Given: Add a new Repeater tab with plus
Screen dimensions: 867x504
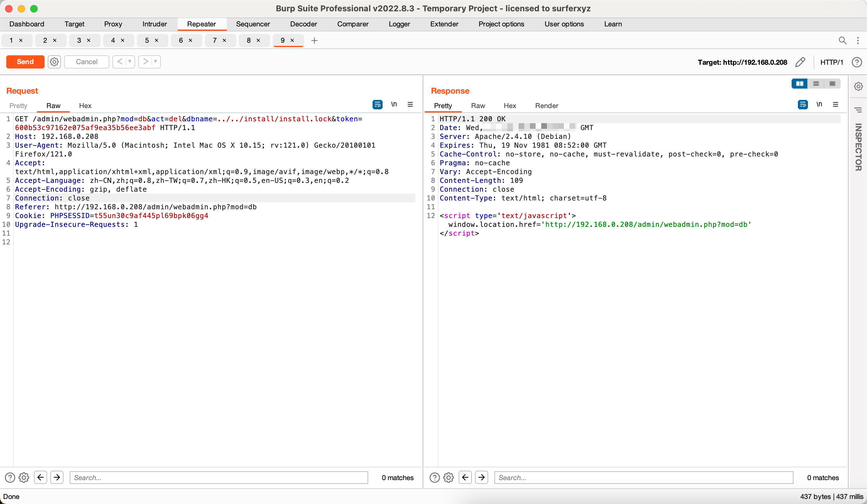Looking at the screenshot, I should point(314,41).
